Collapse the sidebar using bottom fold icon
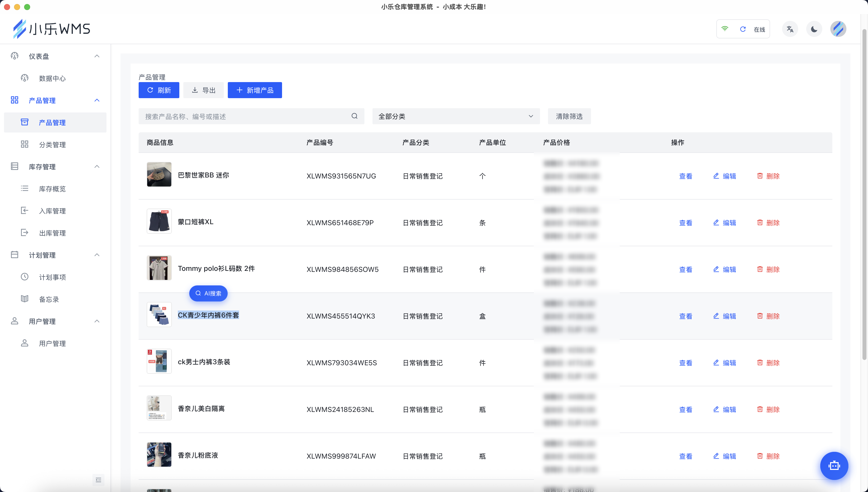Viewport: 868px width, 492px height. pos(98,480)
